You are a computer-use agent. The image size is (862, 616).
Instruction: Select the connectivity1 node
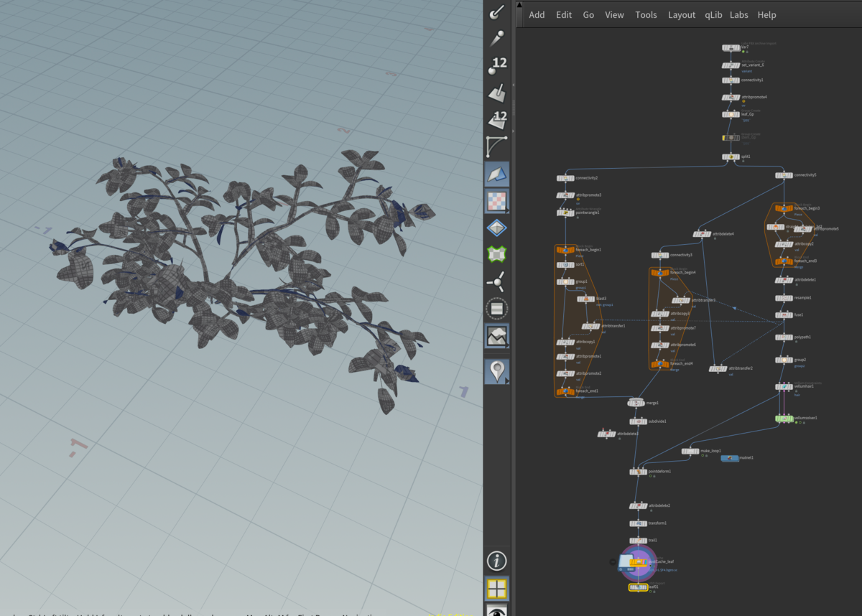pyautogui.click(x=731, y=80)
